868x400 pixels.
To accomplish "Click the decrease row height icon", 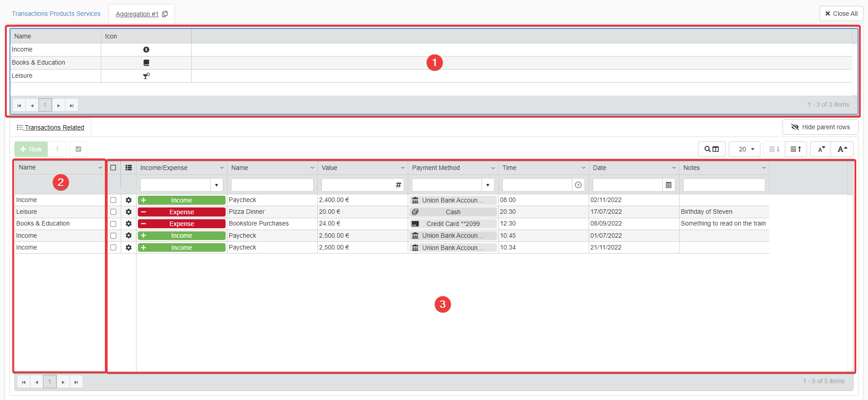I will coord(774,149).
